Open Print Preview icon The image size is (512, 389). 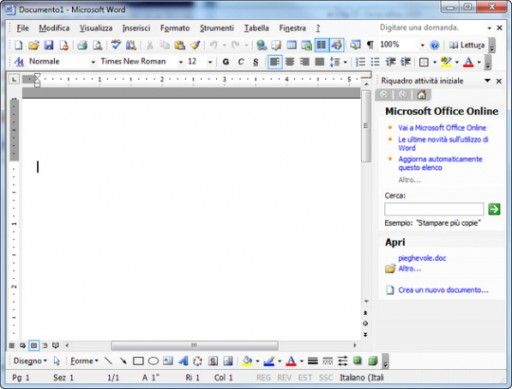tap(97, 45)
